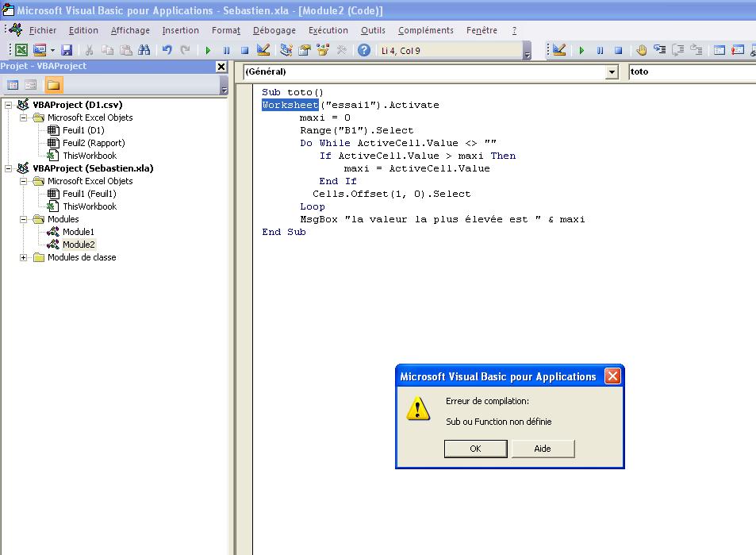Open Project panel toolbar options arrow
Viewport: 756px width, 555px height.
click(224, 86)
